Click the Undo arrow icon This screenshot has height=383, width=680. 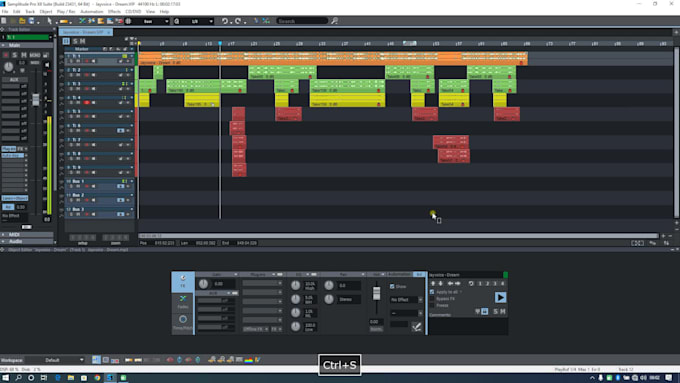coord(225,21)
